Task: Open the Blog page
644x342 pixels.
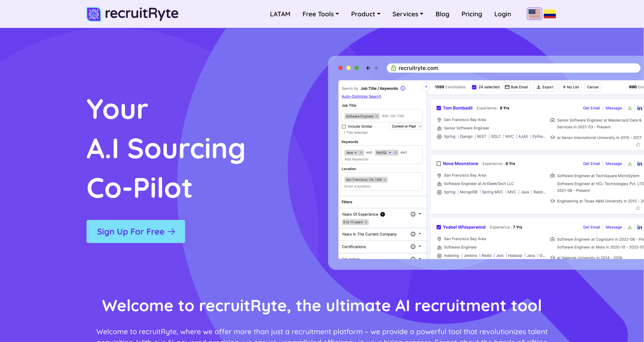Action: 442,14
